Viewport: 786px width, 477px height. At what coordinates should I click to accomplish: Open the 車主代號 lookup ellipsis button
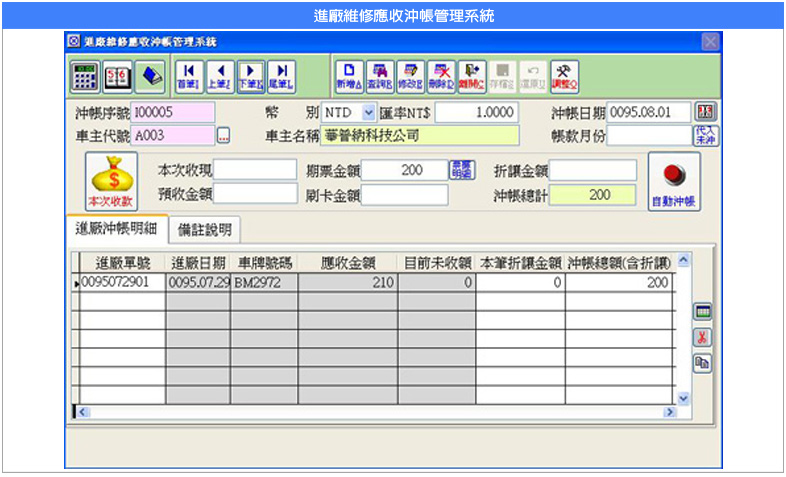[x=224, y=136]
